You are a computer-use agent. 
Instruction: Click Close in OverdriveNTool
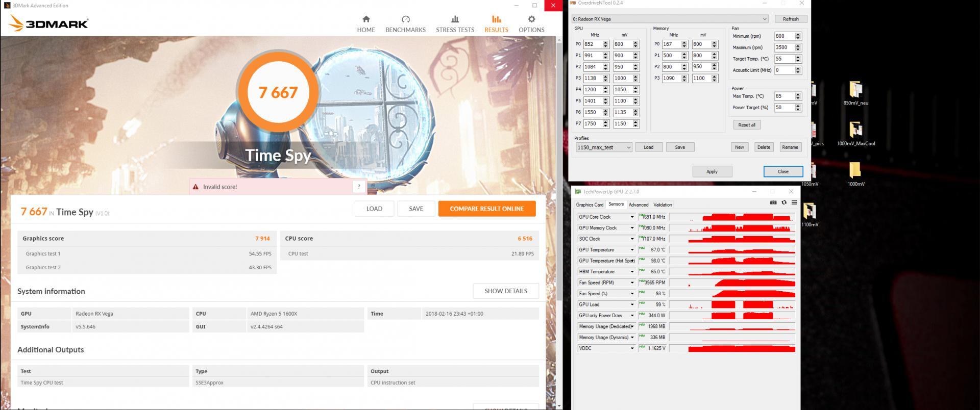[x=783, y=171]
